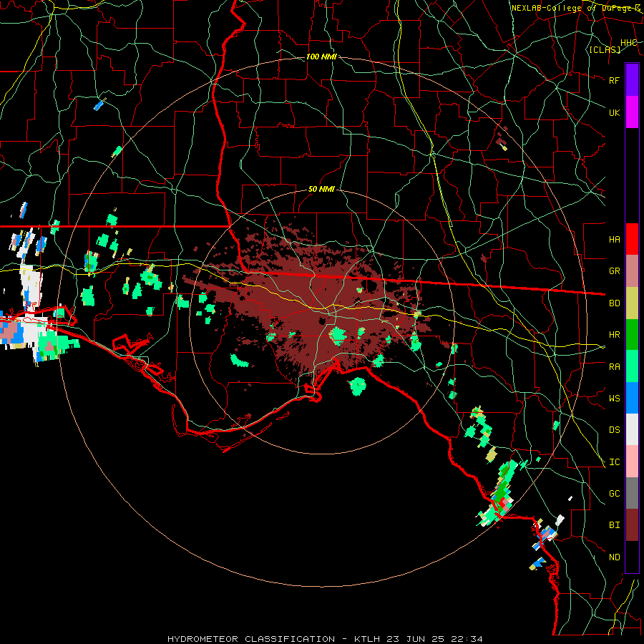Click the IC legend label

coord(614,462)
